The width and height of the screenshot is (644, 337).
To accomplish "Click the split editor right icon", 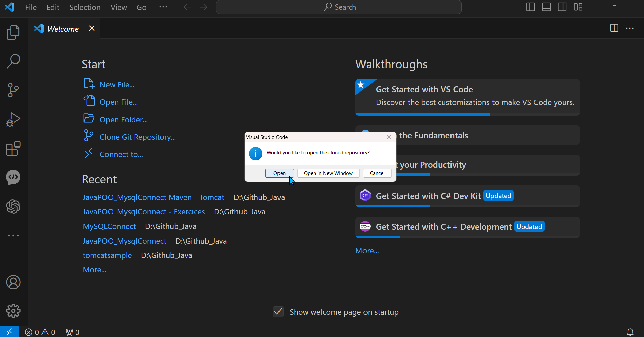I will click(x=614, y=28).
